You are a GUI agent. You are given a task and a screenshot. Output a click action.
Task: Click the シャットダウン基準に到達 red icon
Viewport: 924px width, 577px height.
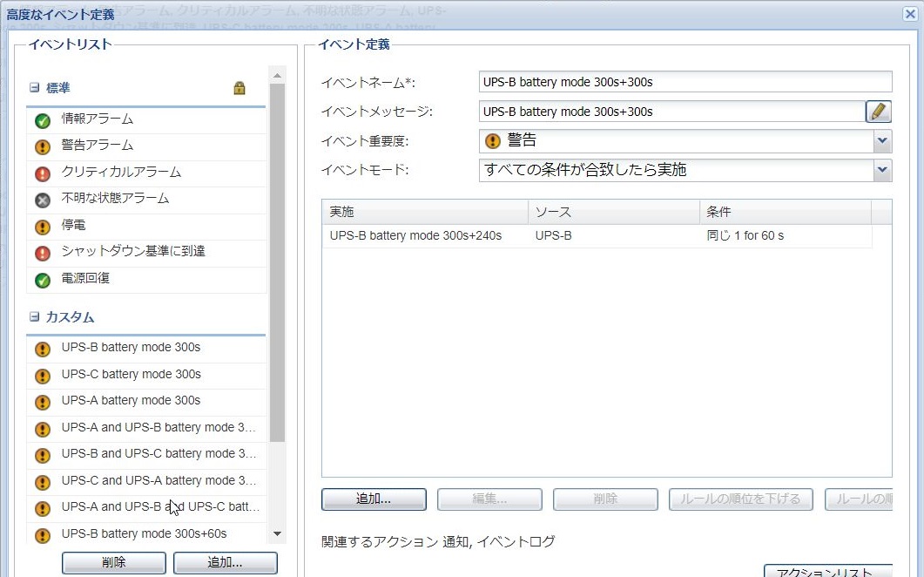[42, 253]
